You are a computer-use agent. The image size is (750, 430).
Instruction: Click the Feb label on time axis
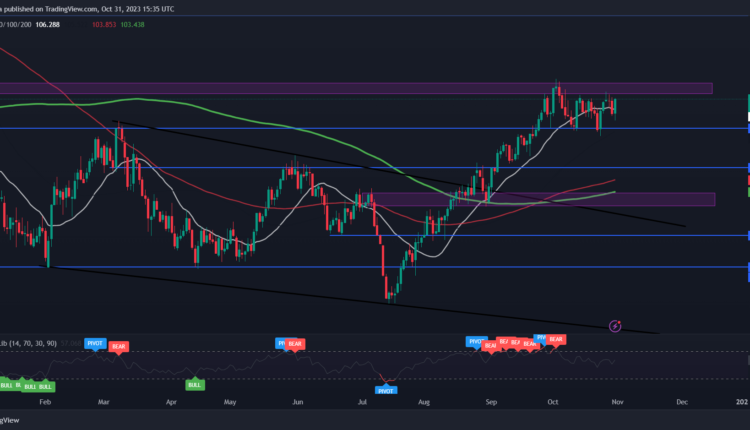click(44, 400)
